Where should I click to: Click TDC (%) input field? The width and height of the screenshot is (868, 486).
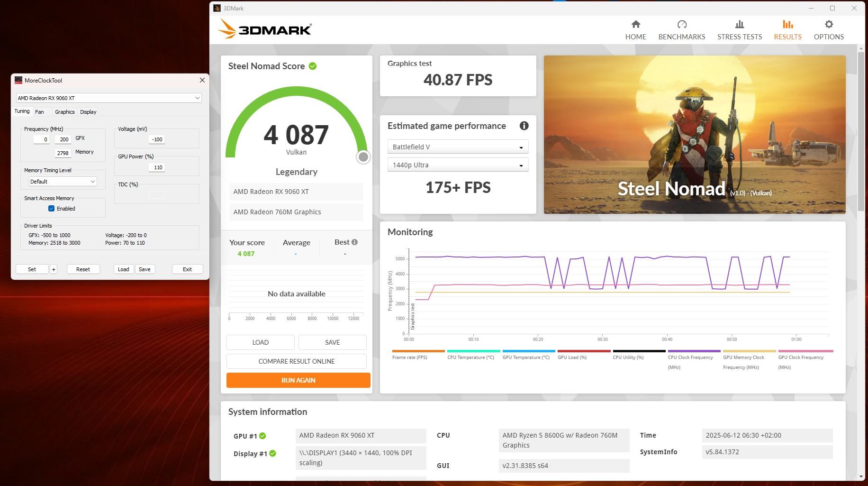[156, 195]
